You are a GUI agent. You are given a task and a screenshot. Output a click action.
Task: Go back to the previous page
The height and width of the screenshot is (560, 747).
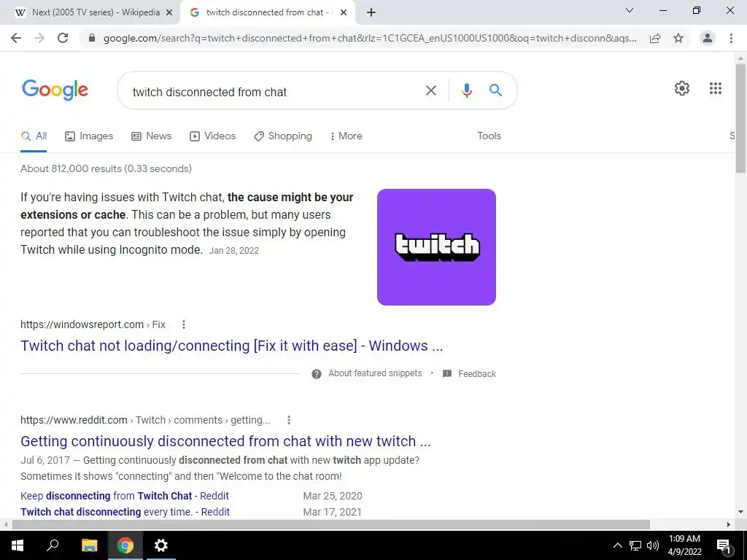pos(16,38)
